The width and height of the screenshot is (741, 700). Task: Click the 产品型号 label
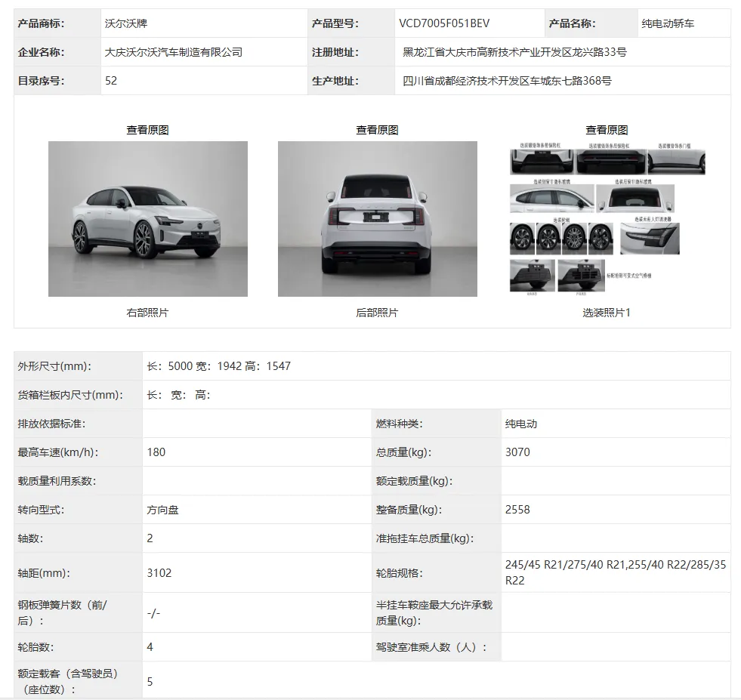click(x=335, y=23)
